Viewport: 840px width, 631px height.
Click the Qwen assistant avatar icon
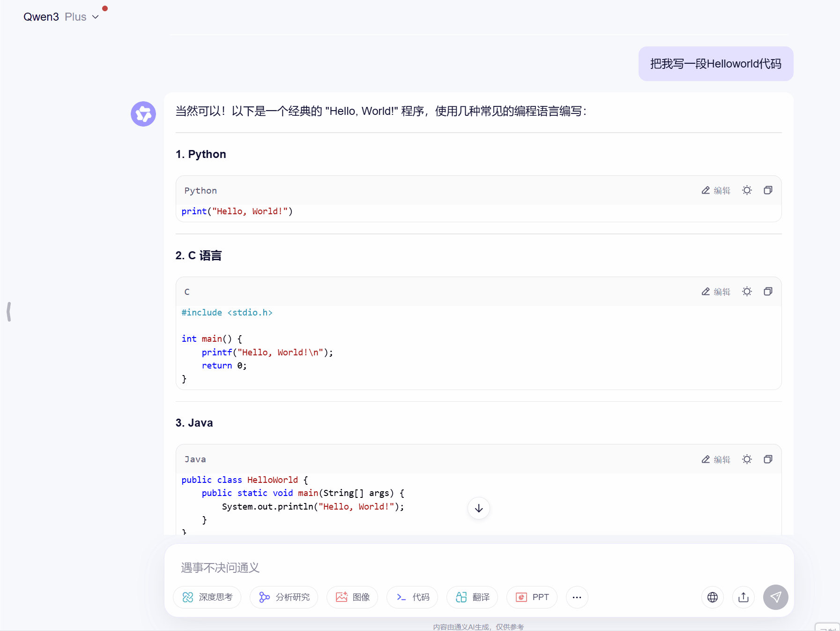[x=143, y=114]
